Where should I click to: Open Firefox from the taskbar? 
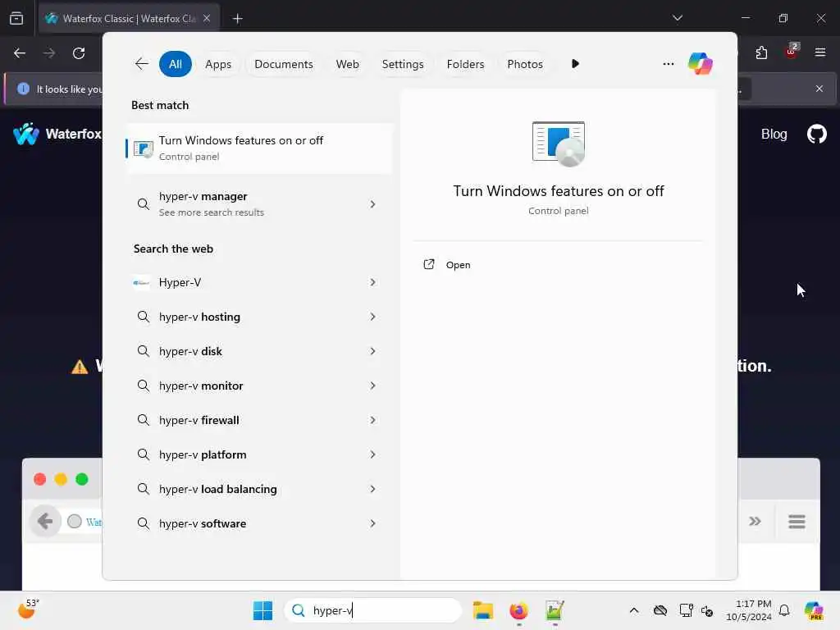[518, 610]
